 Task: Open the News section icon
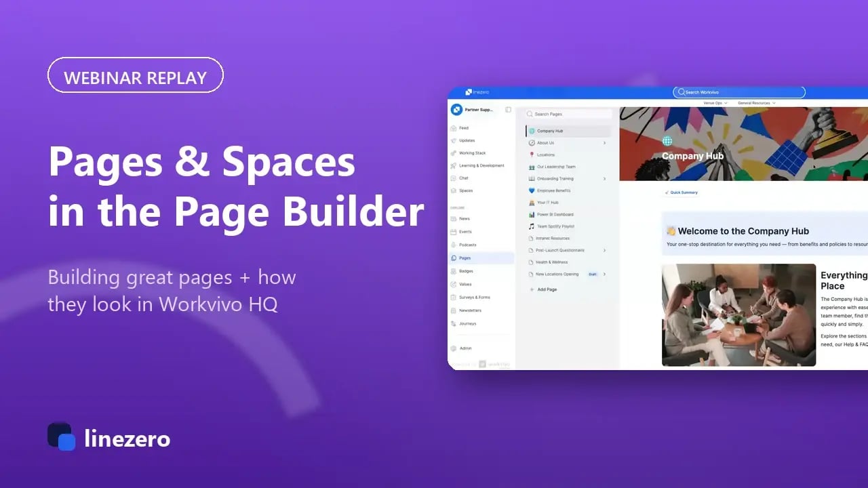[x=454, y=219]
